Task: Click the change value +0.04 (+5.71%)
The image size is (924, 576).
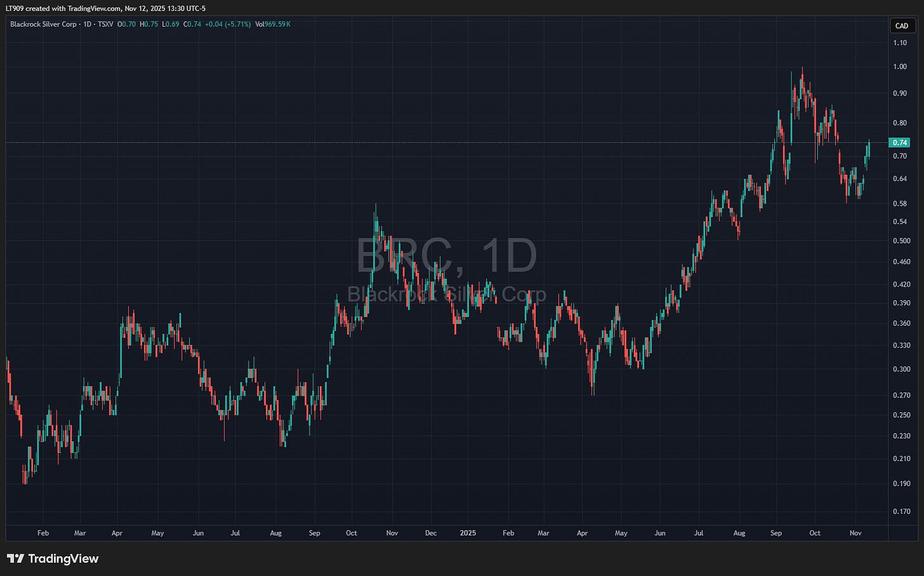Action: click(x=228, y=24)
